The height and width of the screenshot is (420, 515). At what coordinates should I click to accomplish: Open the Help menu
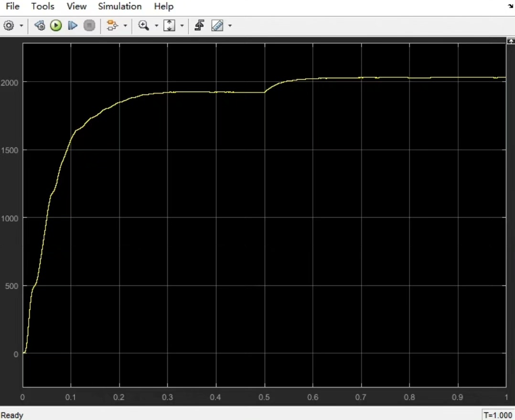pos(163,6)
